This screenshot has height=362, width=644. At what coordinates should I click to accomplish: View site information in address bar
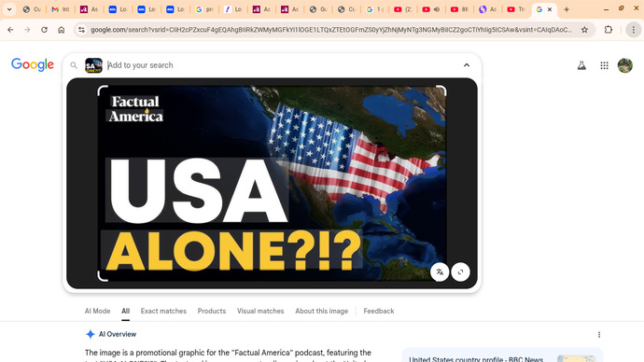[x=82, y=30]
